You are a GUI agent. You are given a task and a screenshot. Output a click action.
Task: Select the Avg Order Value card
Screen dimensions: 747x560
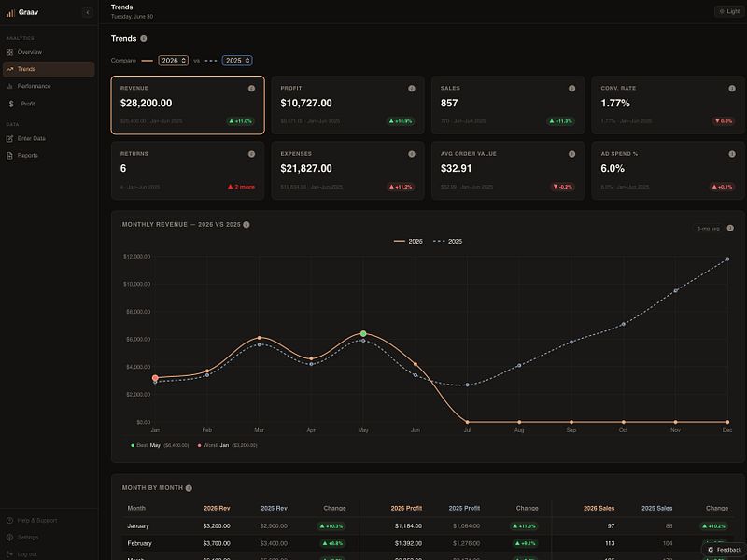point(508,171)
